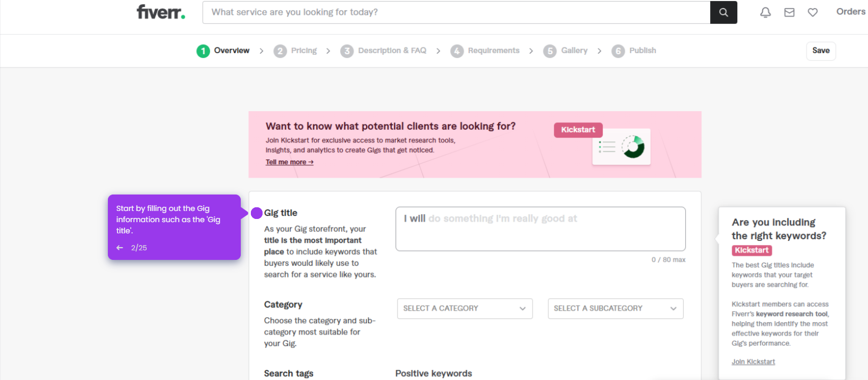The height and width of the screenshot is (380, 868).
Task: Click the Kickstart chart illustration
Action: coord(621,147)
